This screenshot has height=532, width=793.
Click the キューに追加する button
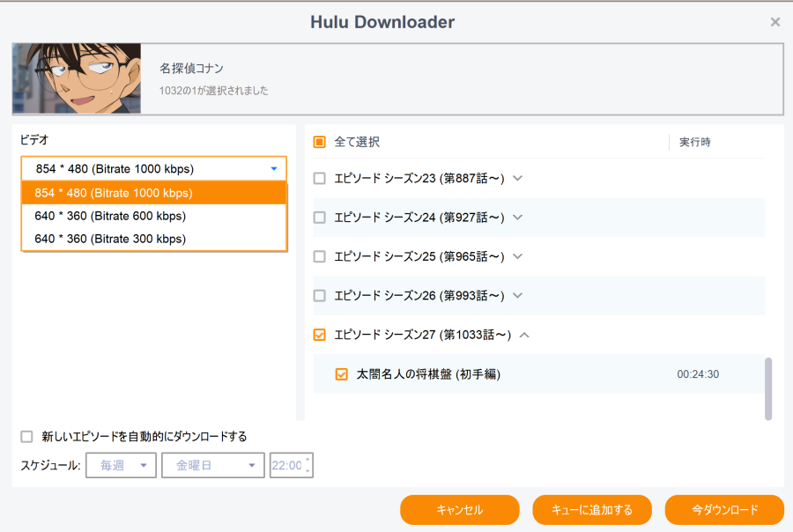click(x=592, y=510)
